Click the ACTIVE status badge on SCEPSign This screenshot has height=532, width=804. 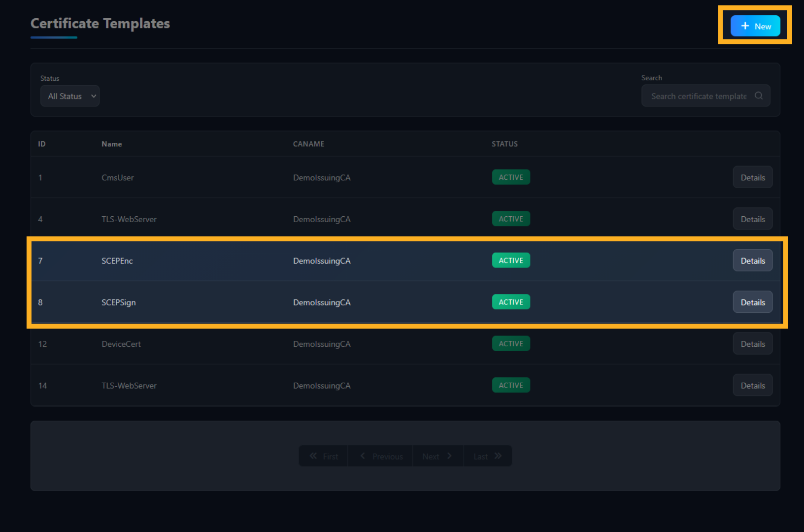click(x=511, y=301)
